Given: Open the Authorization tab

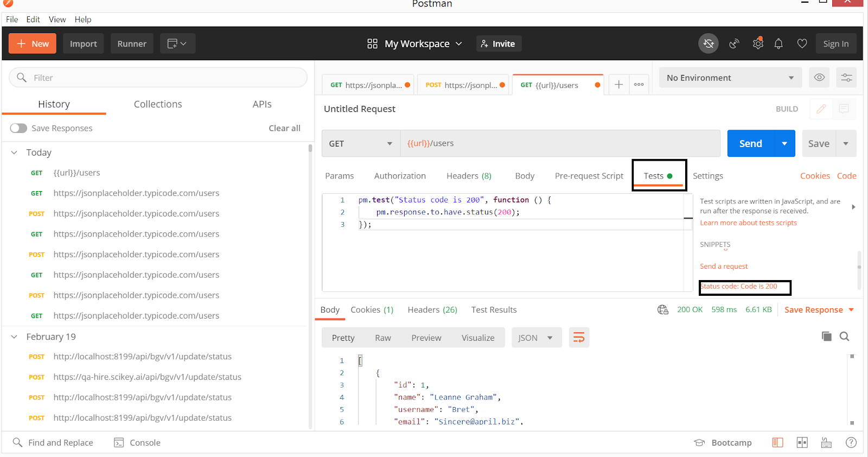Looking at the screenshot, I should 400,175.
